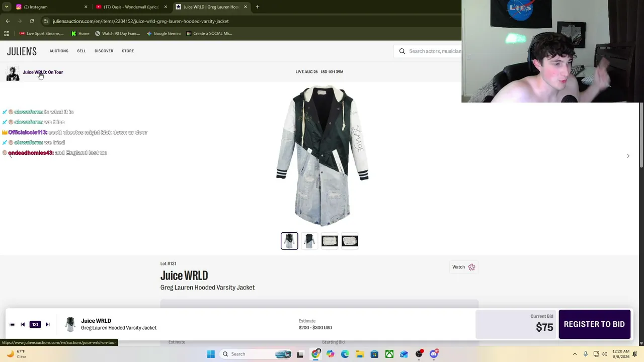Open the Discover menu
Screen dimensions: 644x362
pos(104,51)
